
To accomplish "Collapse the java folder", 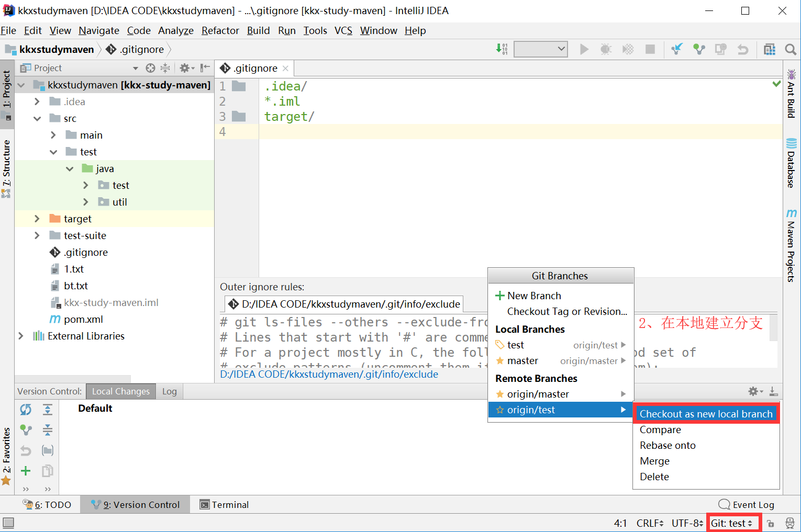I will click(69, 168).
